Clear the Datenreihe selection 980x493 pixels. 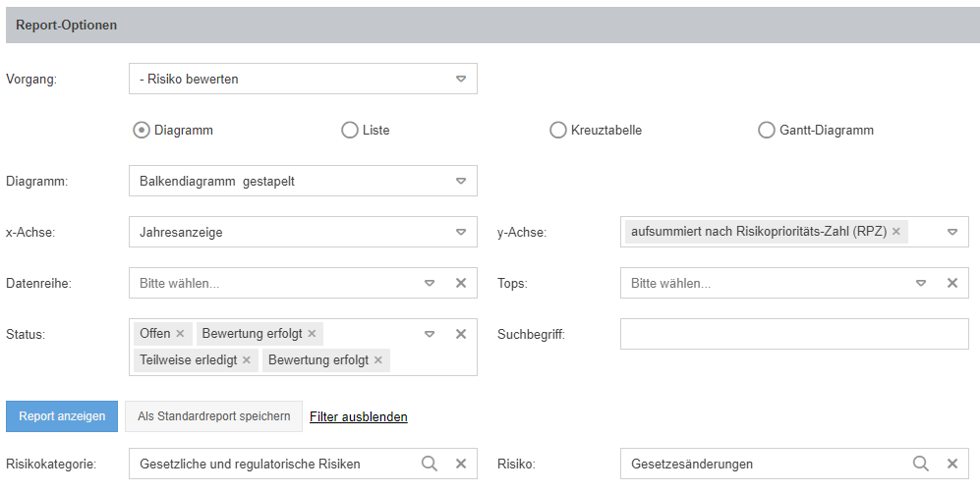pos(460,283)
